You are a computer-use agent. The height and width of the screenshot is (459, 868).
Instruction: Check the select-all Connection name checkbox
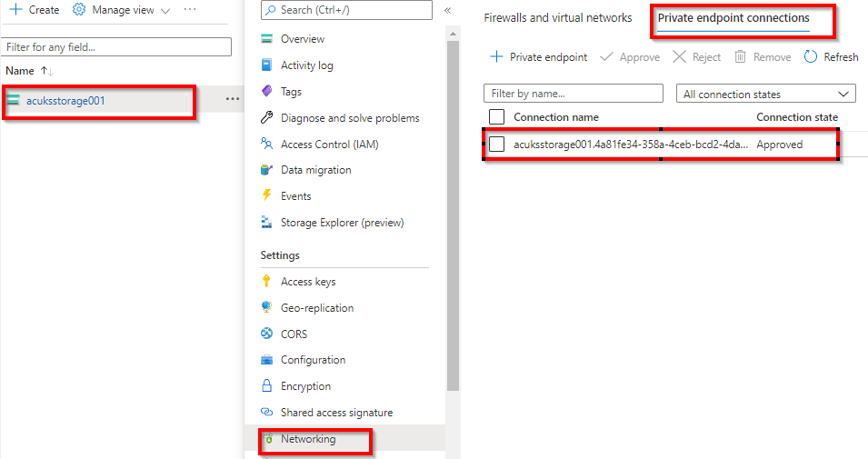pyautogui.click(x=496, y=117)
